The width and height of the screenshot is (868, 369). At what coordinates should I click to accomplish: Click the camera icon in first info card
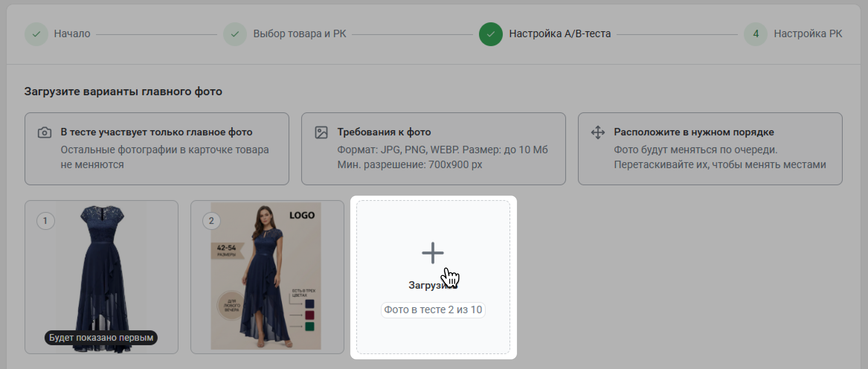[45, 132]
